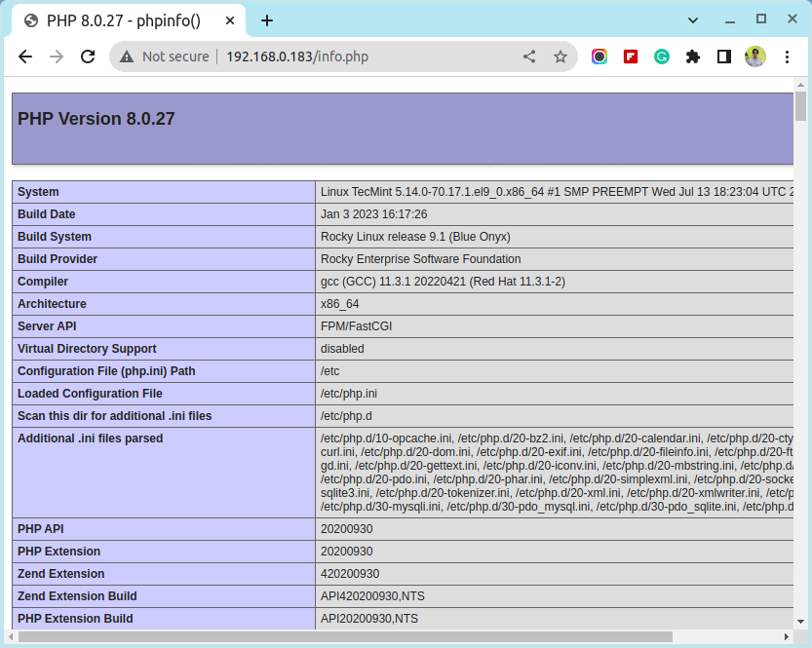Click the Build Provider label
Image resolution: width=812 pixels, height=648 pixels.
[58, 259]
